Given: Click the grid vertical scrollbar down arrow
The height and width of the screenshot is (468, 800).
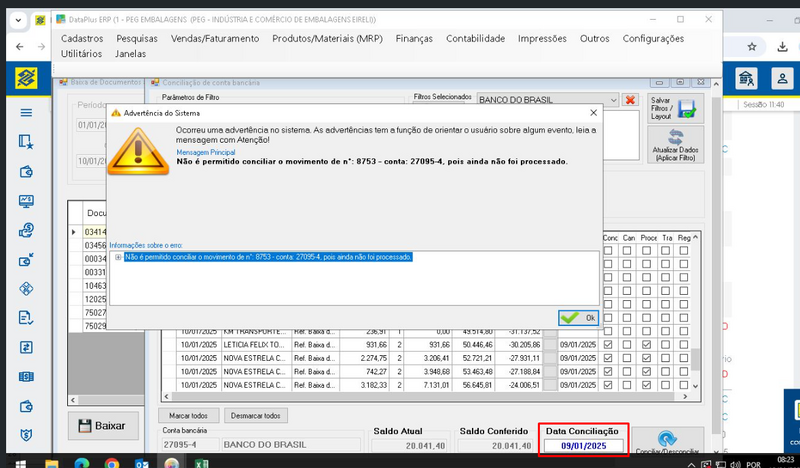Looking at the screenshot, I should [x=695, y=386].
